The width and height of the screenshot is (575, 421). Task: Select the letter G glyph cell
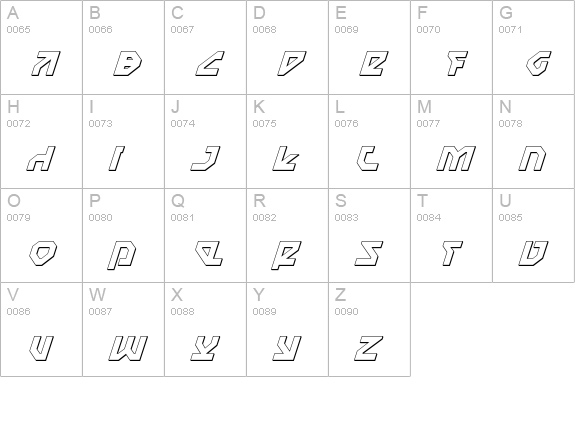pyautogui.click(x=533, y=47)
